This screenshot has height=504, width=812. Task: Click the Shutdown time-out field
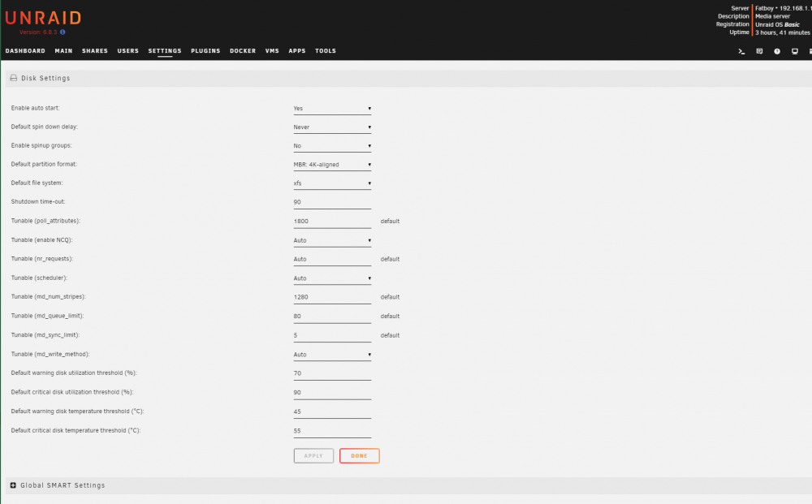(x=332, y=202)
